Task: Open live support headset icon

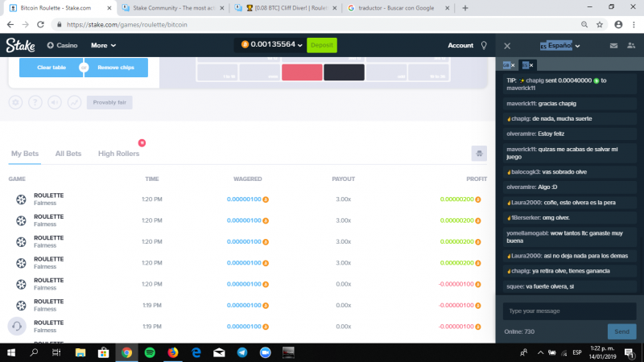Action: (x=17, y=327)
